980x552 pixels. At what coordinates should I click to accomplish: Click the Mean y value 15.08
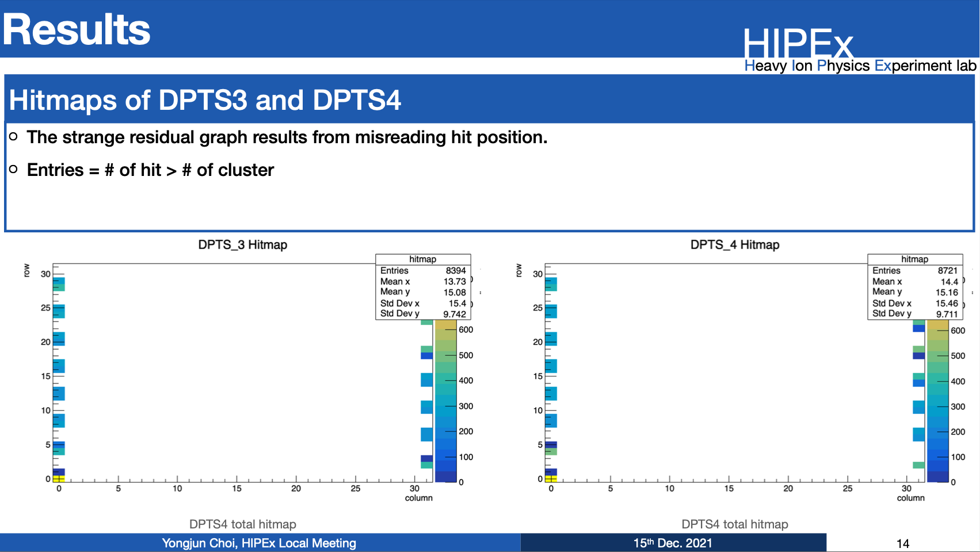pos(455,292)
